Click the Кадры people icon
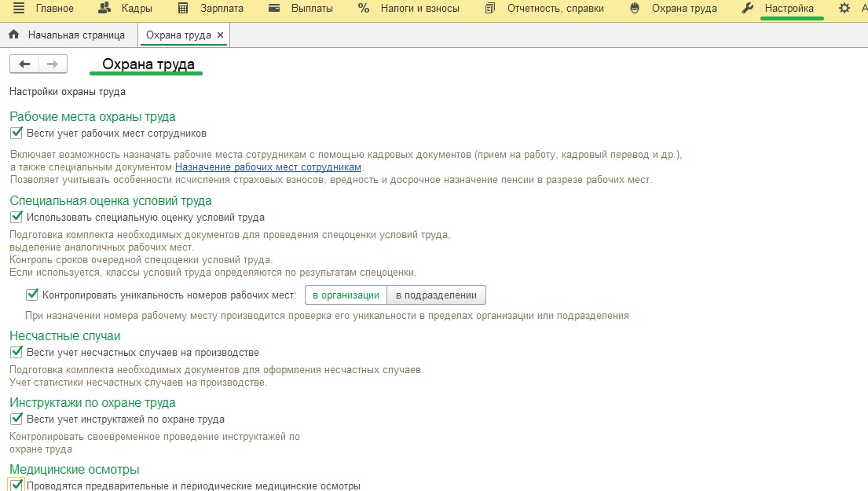Viewport: 868px width, 491px height. coord(104,8)
